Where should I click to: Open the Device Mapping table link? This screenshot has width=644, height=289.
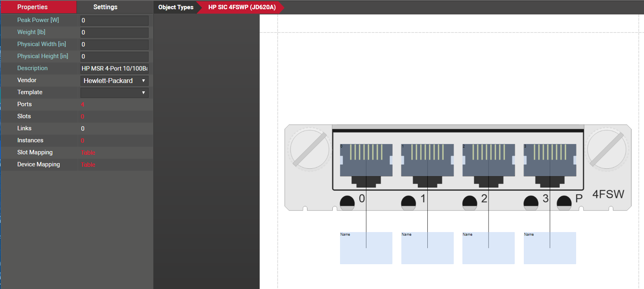pos(89,165)
